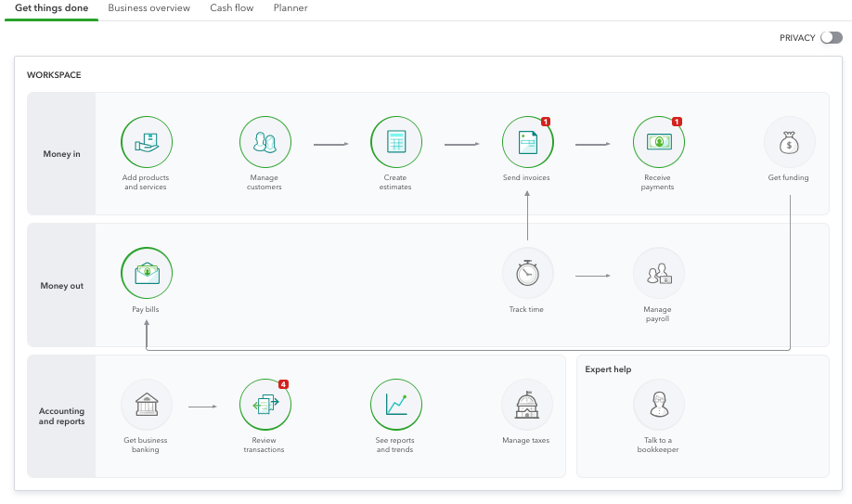Open the Send invoices icon
The height and width of the screenshot is (504, 852).
tap(527, 142)
